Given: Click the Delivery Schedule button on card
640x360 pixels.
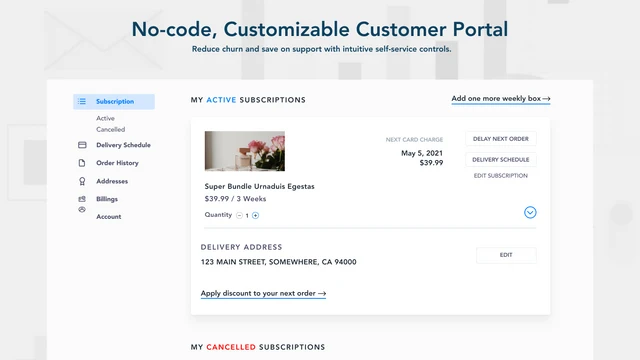Looking at the screenshot, I should click(x=501, y=160).
